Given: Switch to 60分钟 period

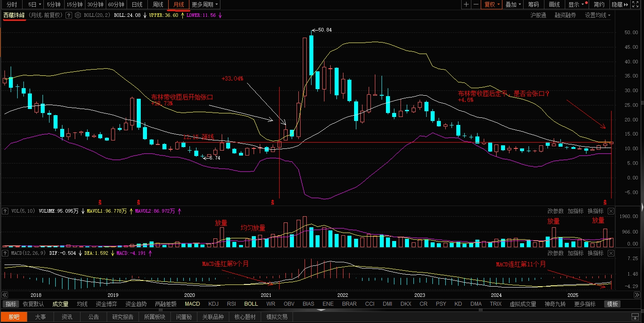Looking at the screenshot, I should 116,4.
